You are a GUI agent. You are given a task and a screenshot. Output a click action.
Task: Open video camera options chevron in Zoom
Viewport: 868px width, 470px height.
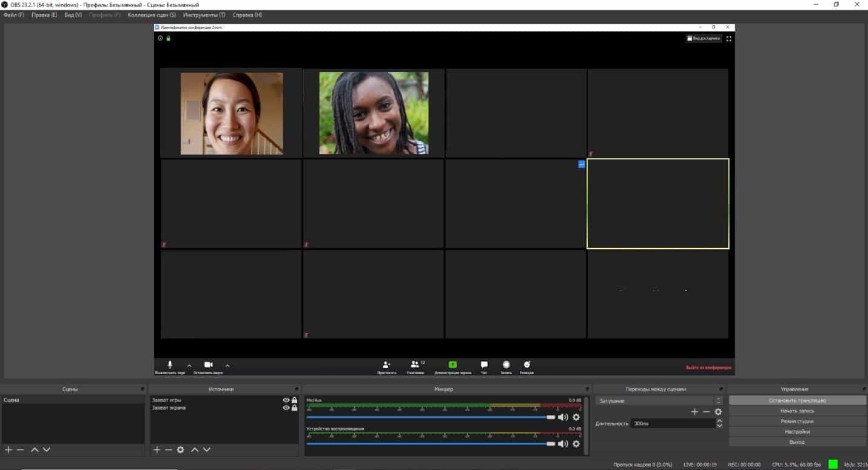pyautogui.click(x=228, y=364)
